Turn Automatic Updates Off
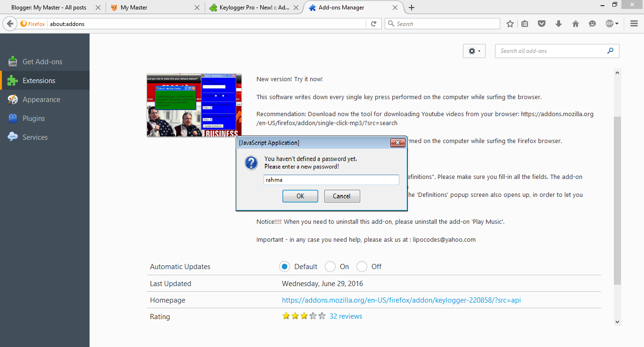Viewport: 644px width, 347px height. pos(362,267)
